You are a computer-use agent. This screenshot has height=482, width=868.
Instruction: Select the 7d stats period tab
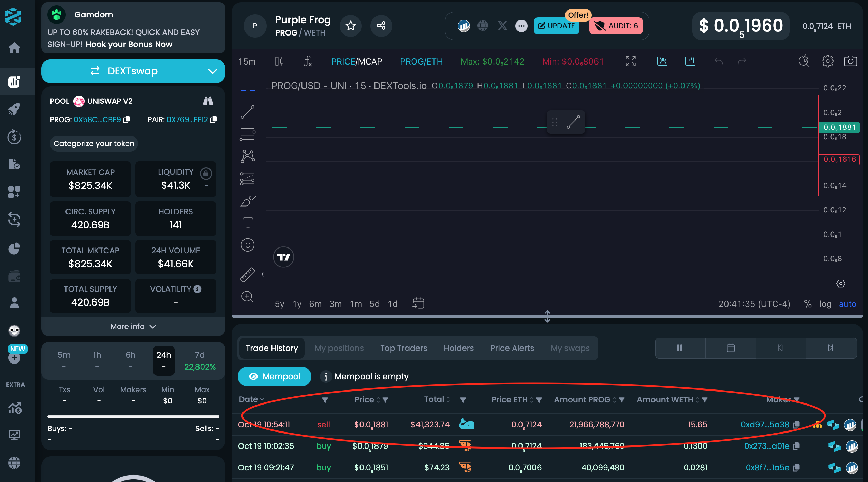pos(200,361)
